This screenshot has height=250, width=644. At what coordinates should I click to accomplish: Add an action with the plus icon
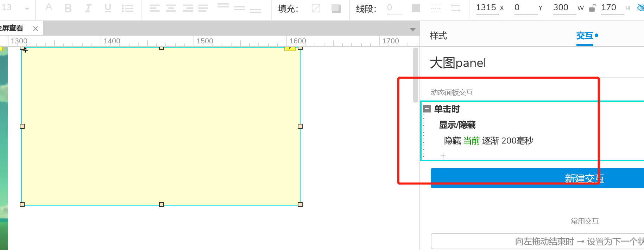[443, 156]
